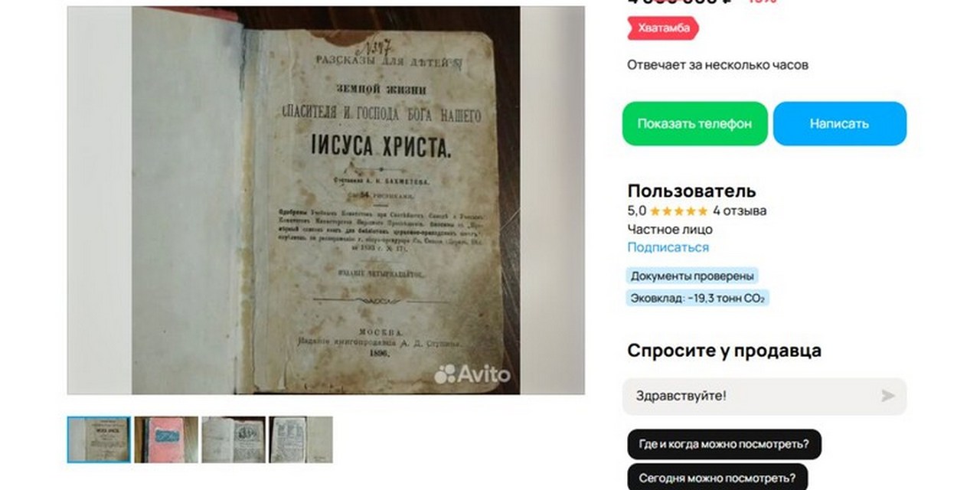Open the red Хватамба badge
Screen dimensions: 980x490
(663, 28)
